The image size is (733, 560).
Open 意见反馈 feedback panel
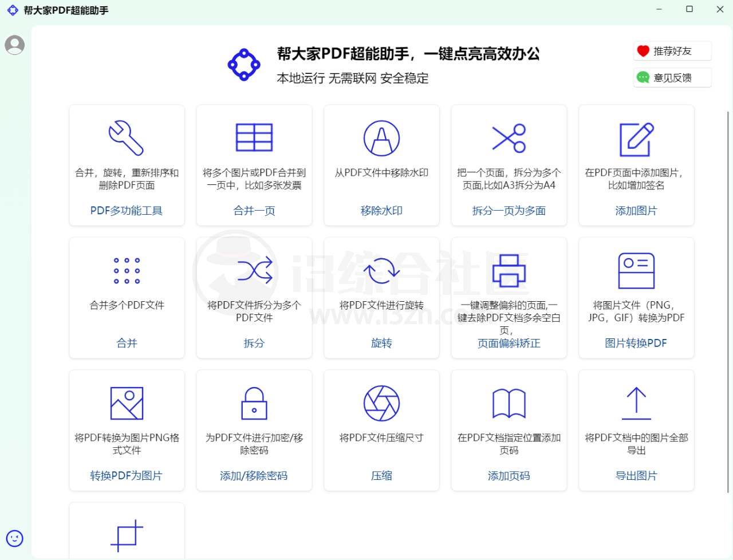point(672,78)
